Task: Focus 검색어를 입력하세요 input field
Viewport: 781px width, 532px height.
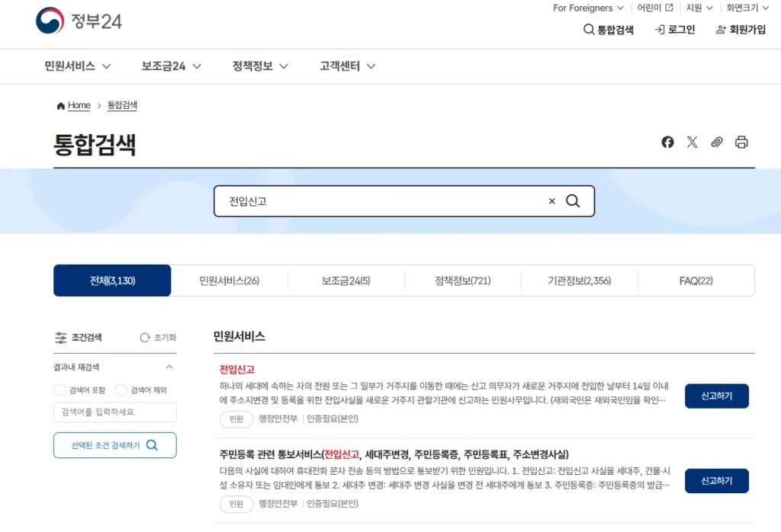Action: tap(115, 412)
